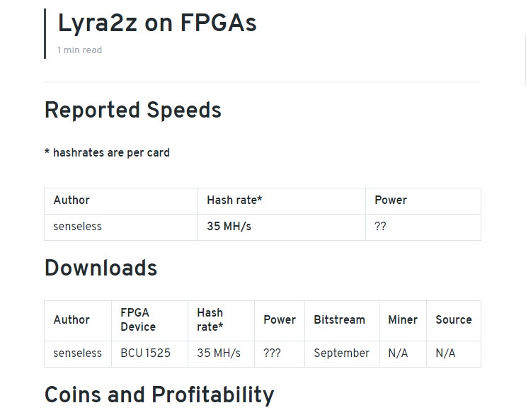Select the "Coins and Profitability" heading
The height and width of the screenshot is (420, 526).
pyautogui.click(x=159, y=395)
